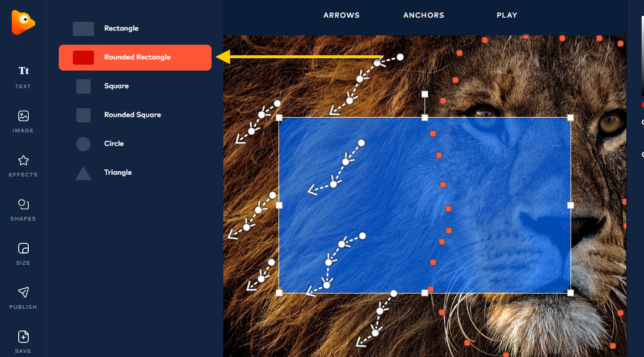
Task: Click the orange bird app logo
Action: (x=23, y=22)
